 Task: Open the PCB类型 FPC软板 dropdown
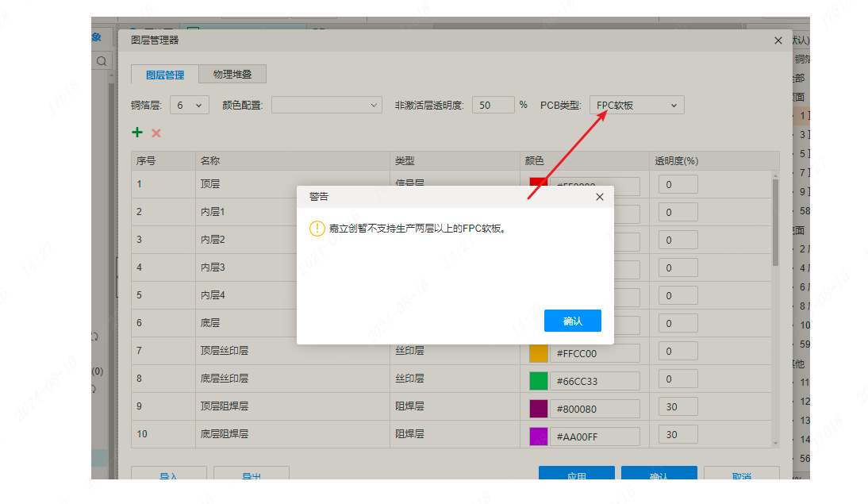tap(636, 105)
